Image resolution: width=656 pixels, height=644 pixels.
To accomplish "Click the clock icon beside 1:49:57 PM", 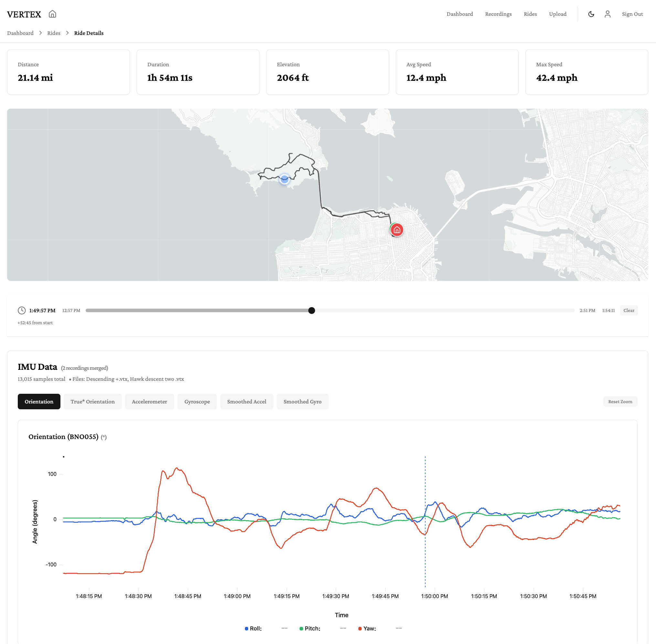I will tap(22, 310).
